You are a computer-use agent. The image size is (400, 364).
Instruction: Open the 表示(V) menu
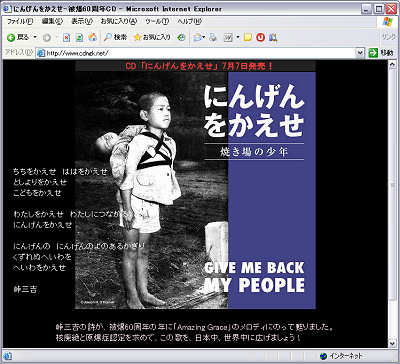pyautogui.click(x=82, y=21)
